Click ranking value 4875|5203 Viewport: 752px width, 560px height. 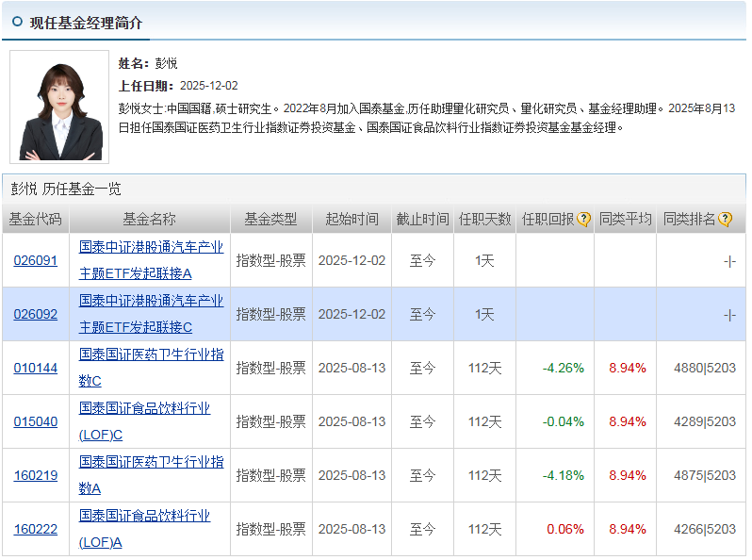[705, 475]
